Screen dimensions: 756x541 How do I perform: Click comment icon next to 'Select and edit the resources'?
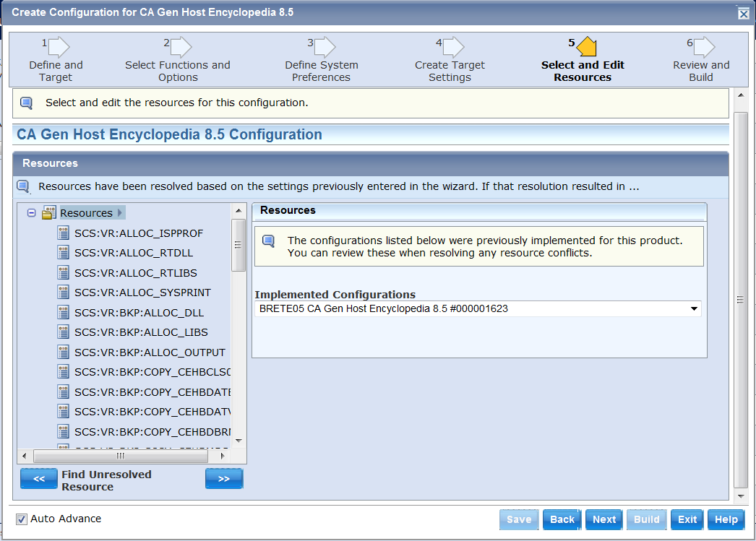[x=27, y=103]
